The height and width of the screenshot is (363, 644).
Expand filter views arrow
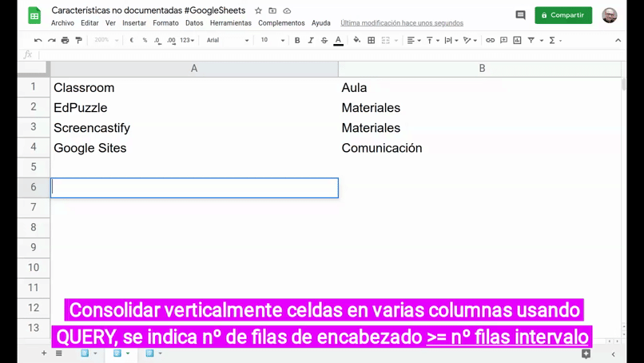pyautogui.click(x=541, y=40)
